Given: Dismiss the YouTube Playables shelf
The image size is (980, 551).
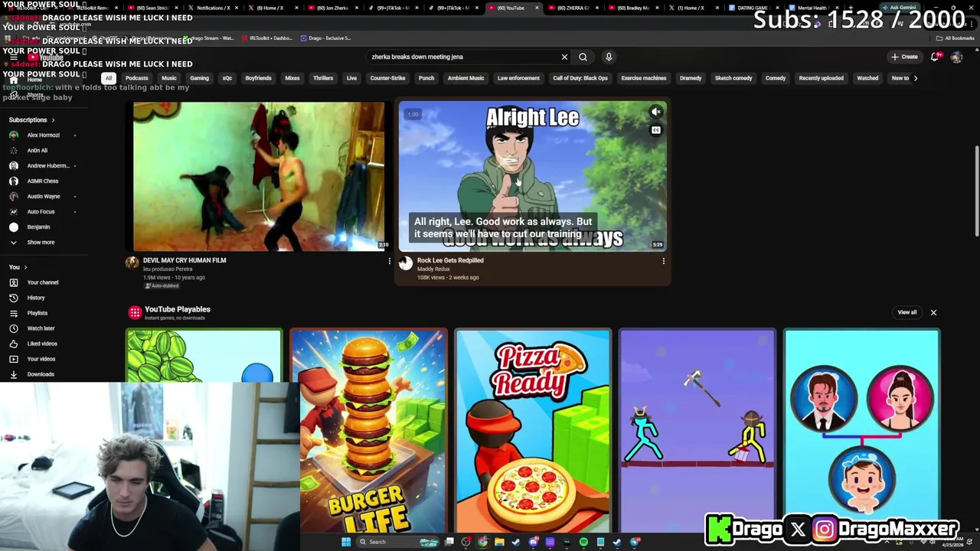Looking at the screenshot, I should (933, 312).
